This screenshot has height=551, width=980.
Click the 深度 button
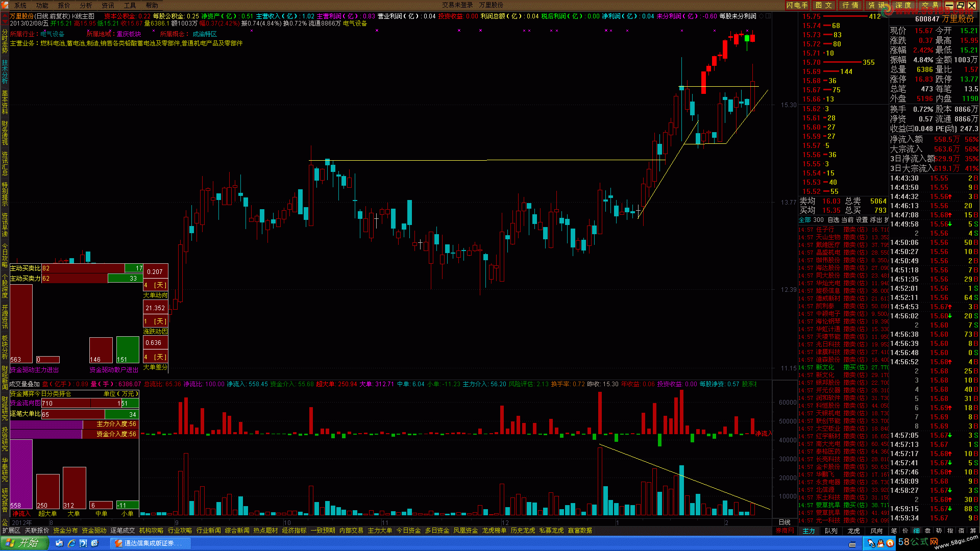point(903,5)
